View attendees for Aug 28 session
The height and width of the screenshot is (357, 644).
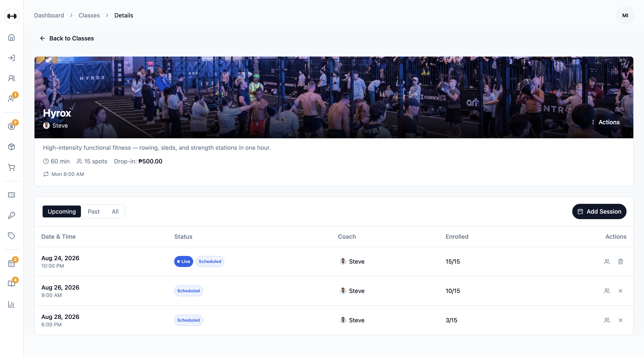607,320
